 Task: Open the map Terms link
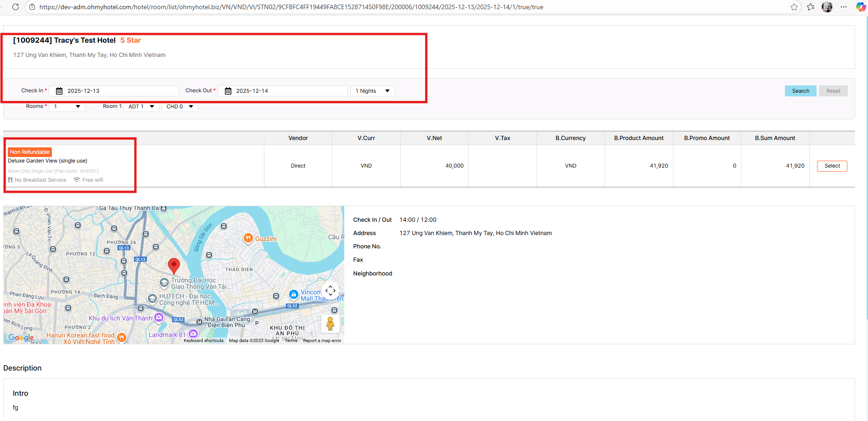(291, 341)
